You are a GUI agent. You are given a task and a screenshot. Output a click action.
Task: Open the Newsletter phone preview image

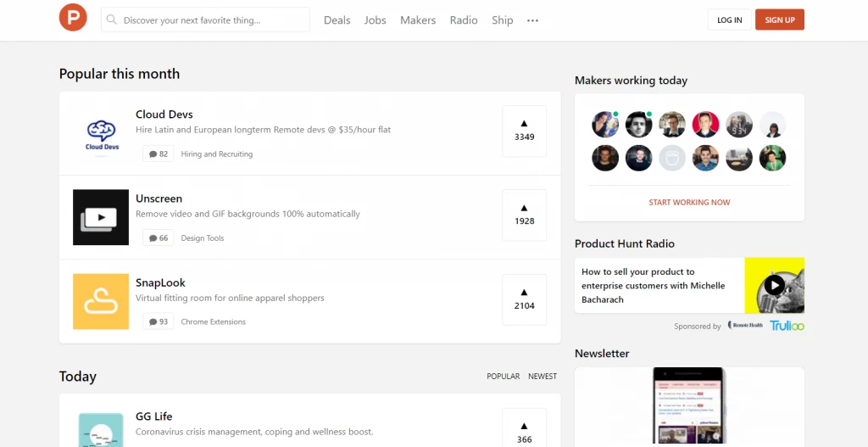[688, 406]
